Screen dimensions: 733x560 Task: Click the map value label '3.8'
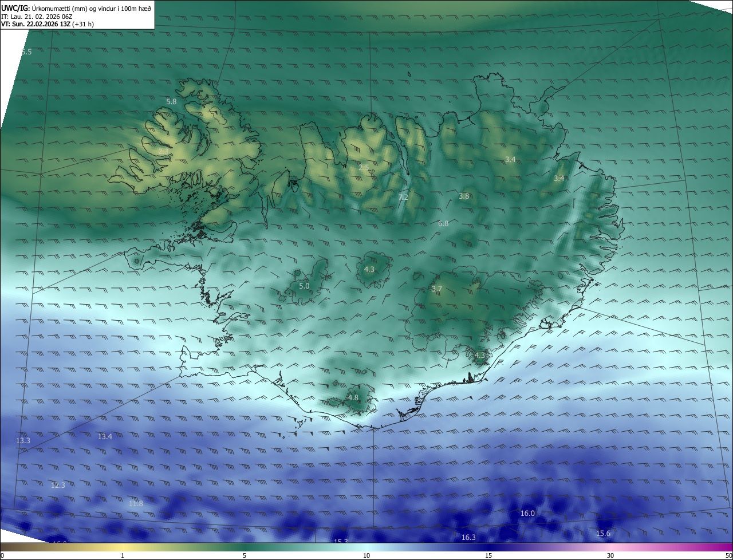(464, 196)
